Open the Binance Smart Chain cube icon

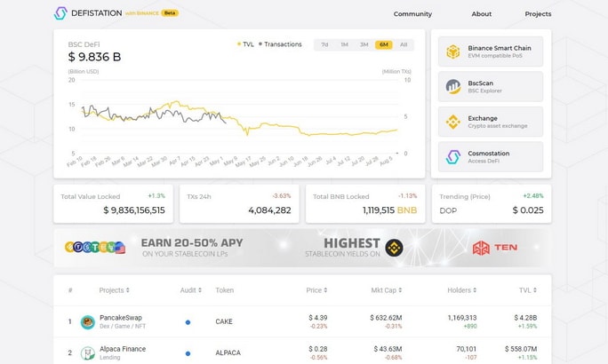453,51
